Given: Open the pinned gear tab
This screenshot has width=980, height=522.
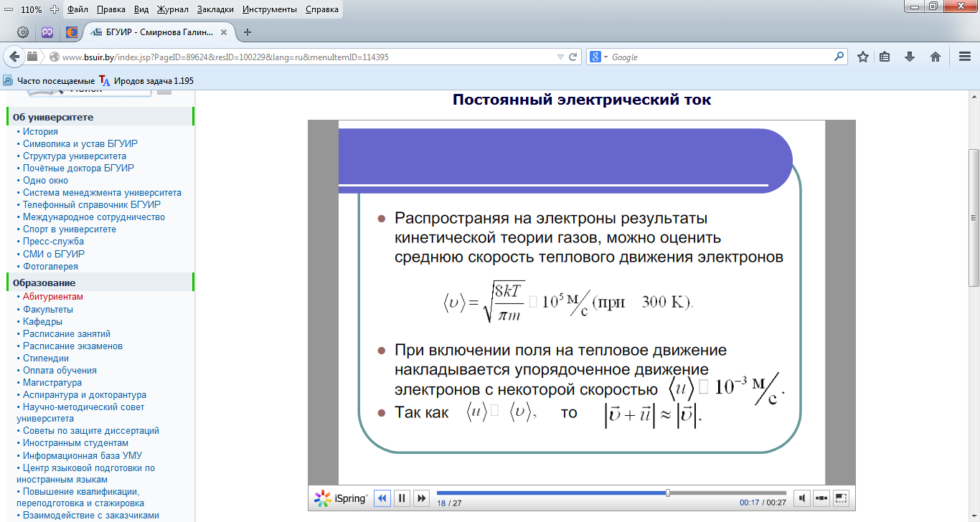Looking at the screenshot, I should (x=23, y=32).
